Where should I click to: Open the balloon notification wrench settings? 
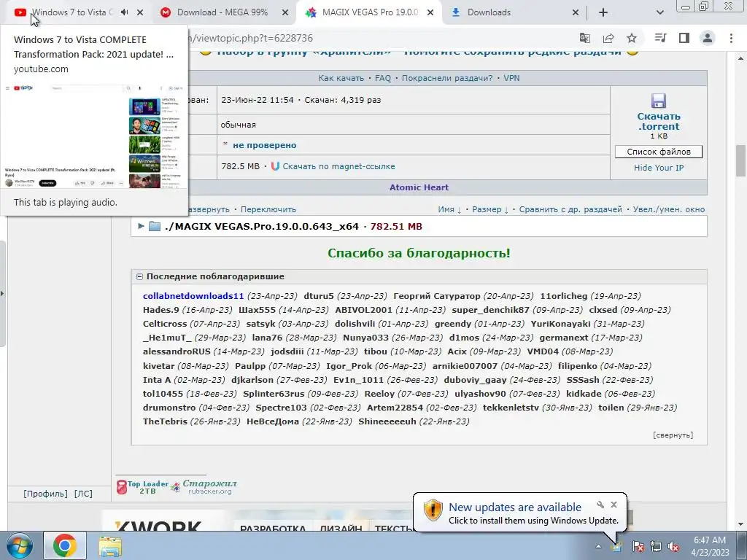click(600, 505)
